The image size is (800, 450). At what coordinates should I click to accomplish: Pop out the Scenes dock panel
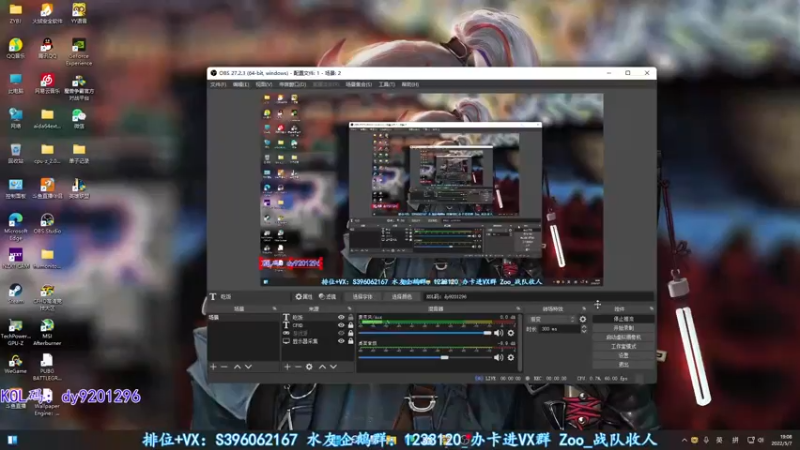pyautogui.click(x=274, y=309)
